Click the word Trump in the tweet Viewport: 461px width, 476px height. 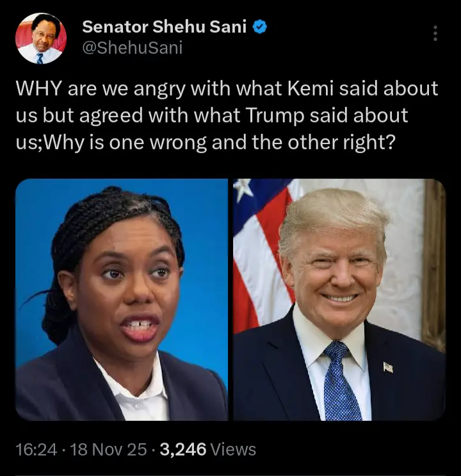(275, 116)
